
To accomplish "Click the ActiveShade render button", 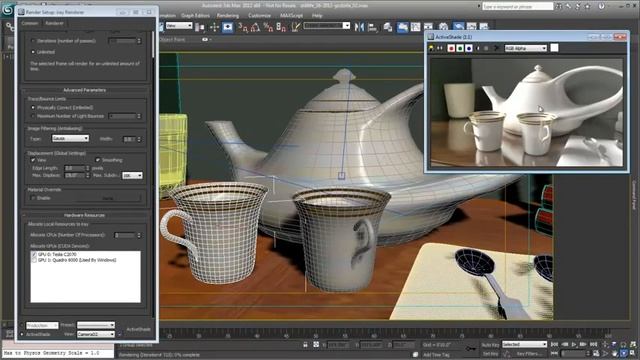I will (138, 329).
